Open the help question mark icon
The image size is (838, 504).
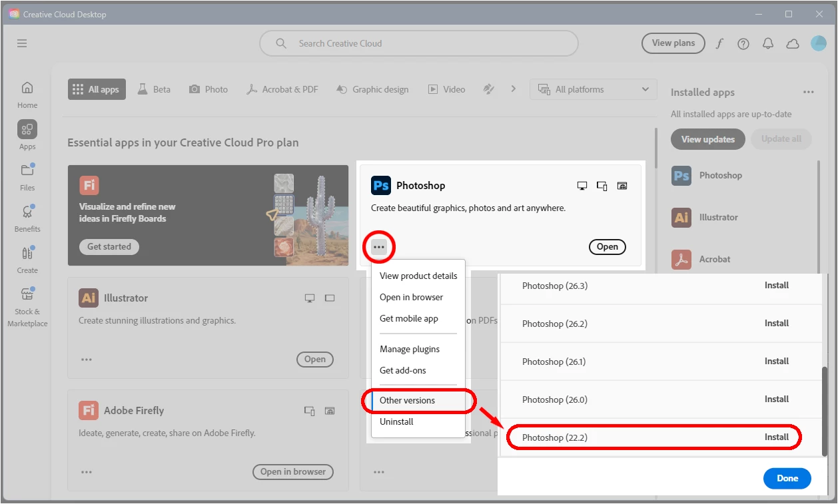(743, 43)
